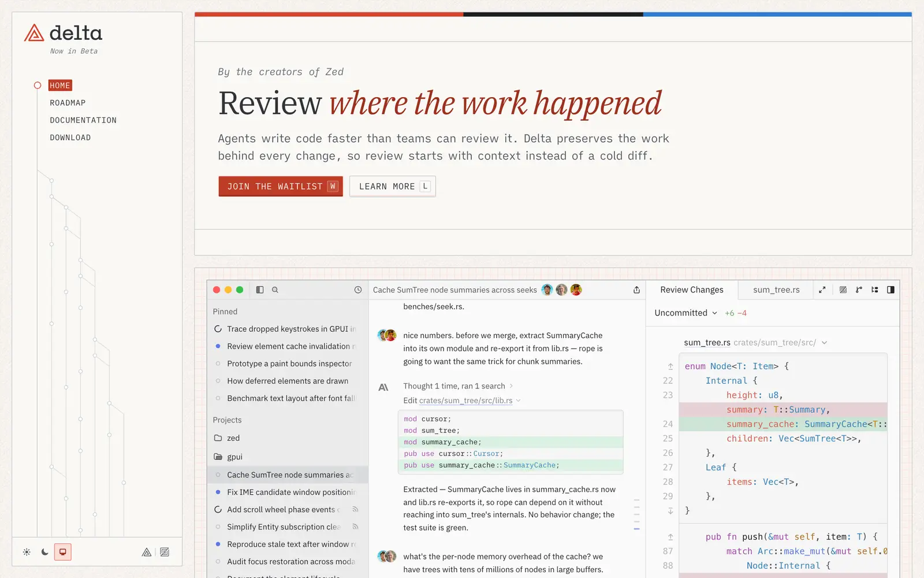Open the DOCUMENTATION nav item
924x578 pixels.
[83, 120]
